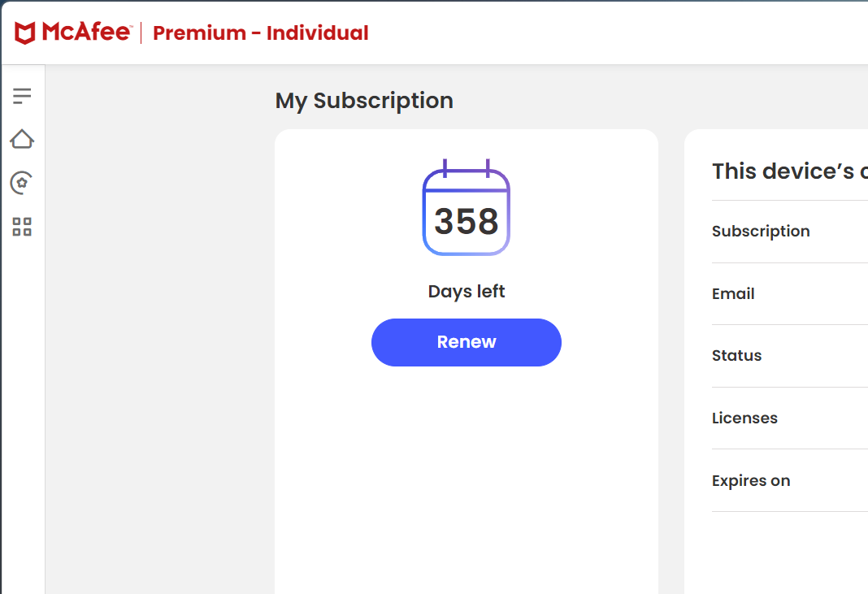868x594 pixels.
Task: Select the Premium - Individual product title
Action: (x=260, y=33)
